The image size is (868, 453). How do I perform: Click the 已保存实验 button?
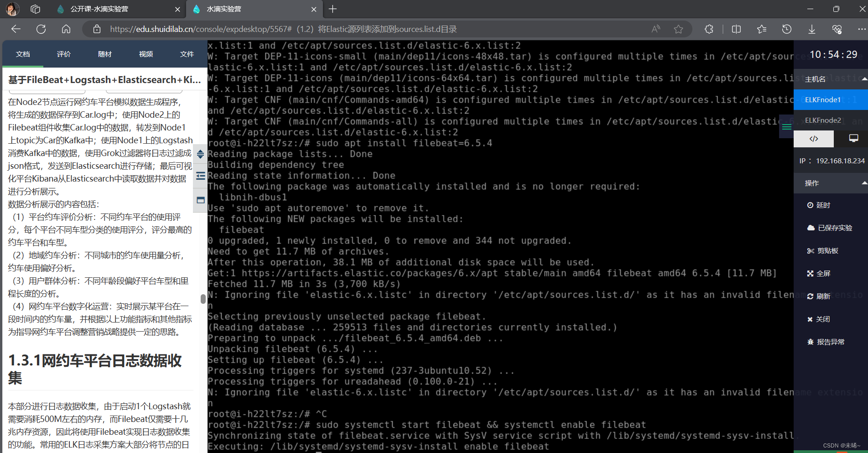830,228
